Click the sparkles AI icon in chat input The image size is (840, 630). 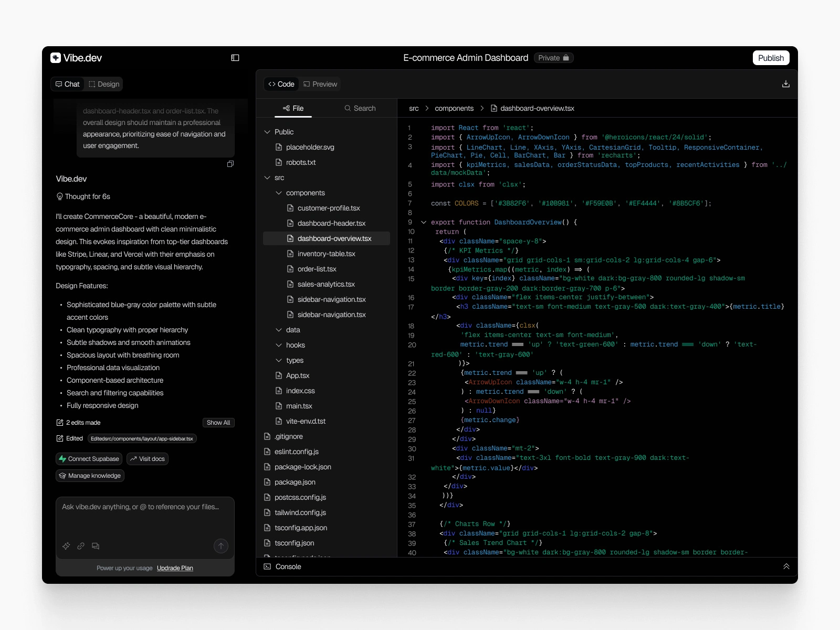(x=66, y=546)
